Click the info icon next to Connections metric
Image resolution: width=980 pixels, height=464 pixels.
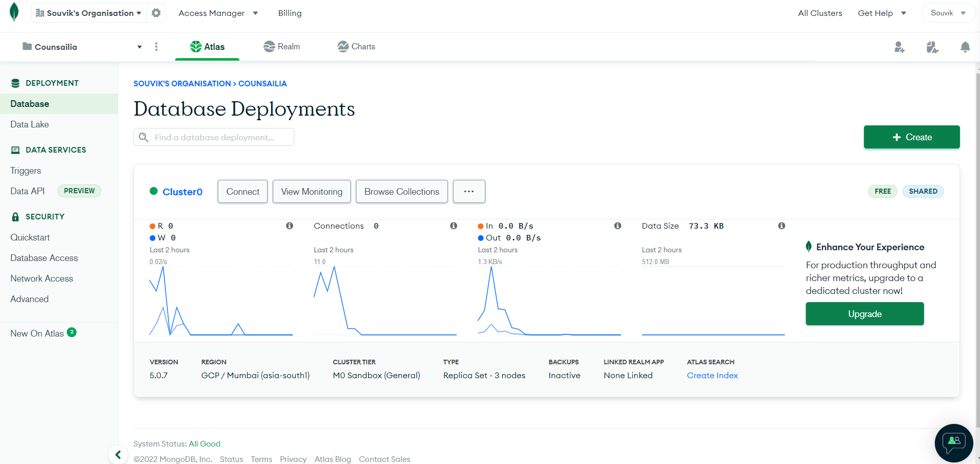454,226
